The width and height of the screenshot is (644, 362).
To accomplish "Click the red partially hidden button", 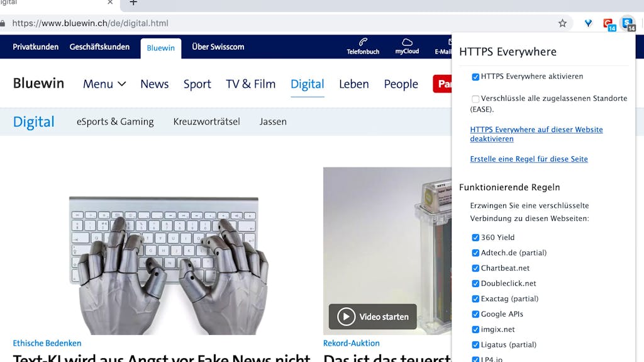I will click(442, 84).
